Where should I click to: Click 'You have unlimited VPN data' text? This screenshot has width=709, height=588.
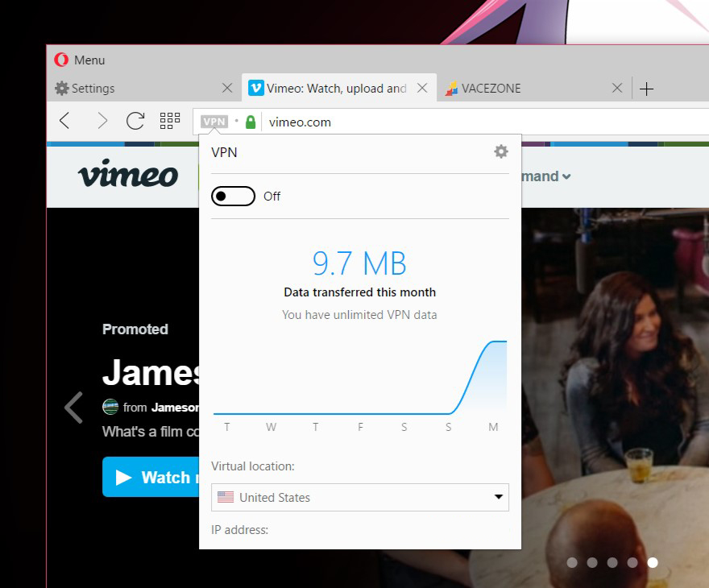(359, 315)
